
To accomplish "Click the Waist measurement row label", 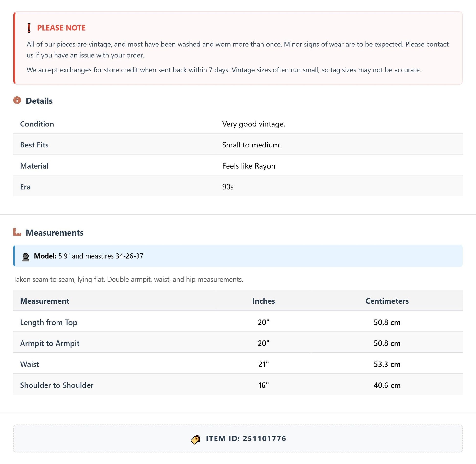I will 29,364.
